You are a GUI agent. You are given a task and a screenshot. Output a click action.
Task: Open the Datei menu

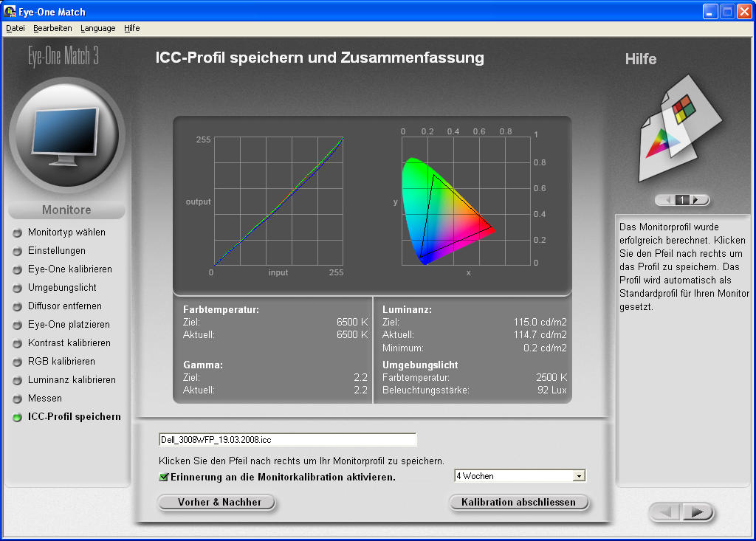pyautogui.click(x=16, y=28)
